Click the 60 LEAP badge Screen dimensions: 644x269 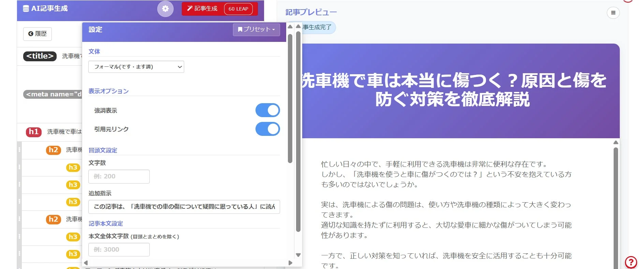click(x=238, y=9)
